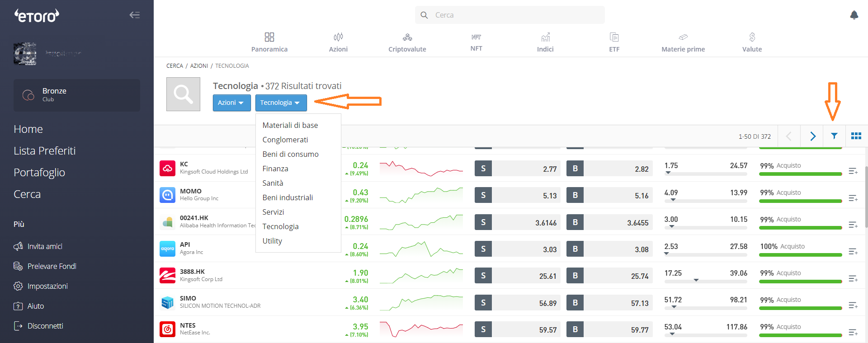Viewport: 868px width, 343px height.
Task: Select Beni di consumo sector
Action: pyautogui.click(x=290, y=154)
